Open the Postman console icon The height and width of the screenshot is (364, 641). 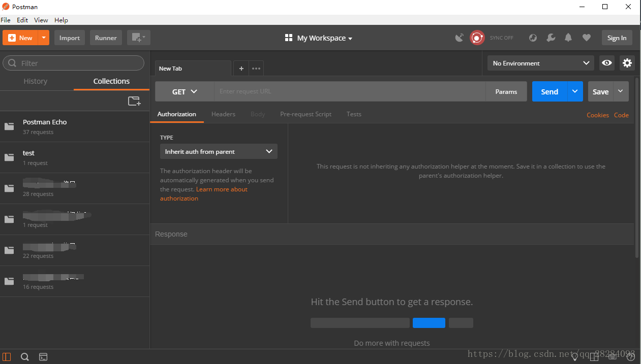tap(44, 357)
